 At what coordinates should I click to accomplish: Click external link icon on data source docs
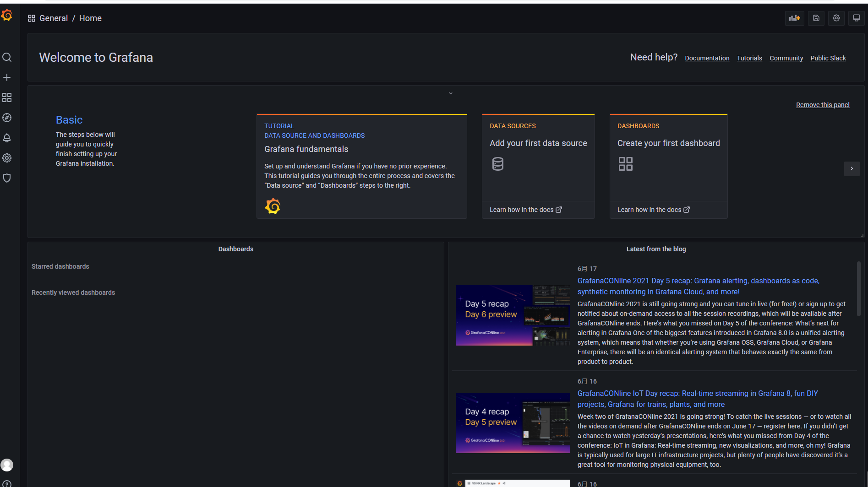pyautogui.click(x=559, y=210)
